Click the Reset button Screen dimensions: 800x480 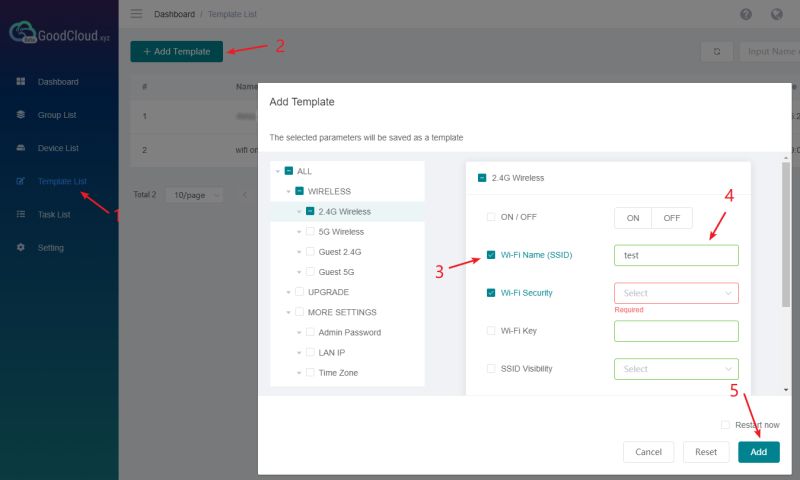point(706,452)
